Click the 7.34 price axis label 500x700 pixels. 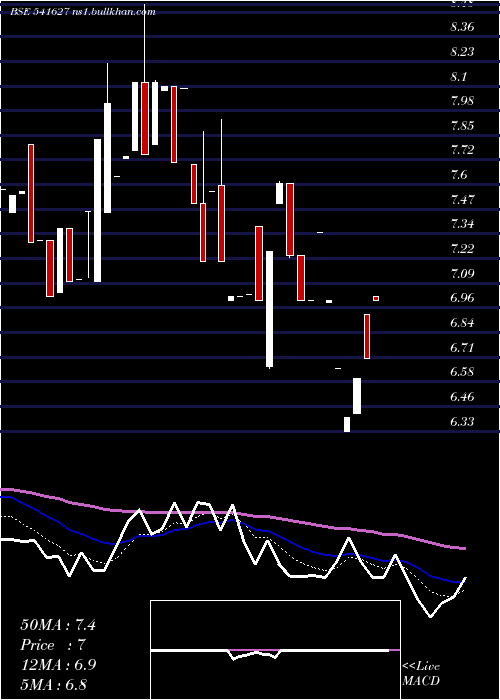pos(462,224)
